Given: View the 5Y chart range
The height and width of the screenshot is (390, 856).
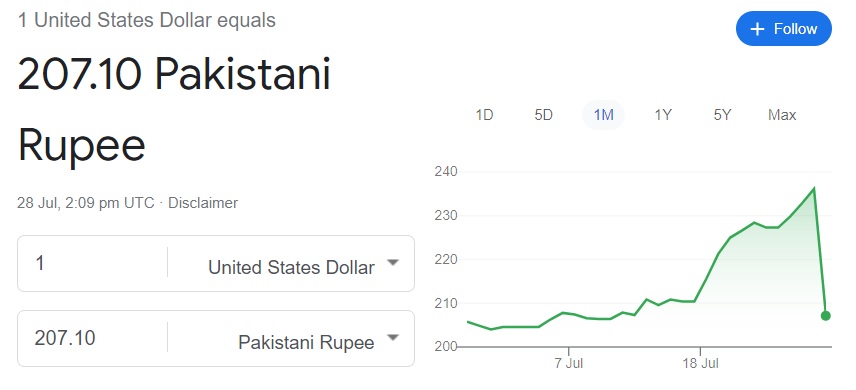Looking at the screenshot, I should 722,115.
